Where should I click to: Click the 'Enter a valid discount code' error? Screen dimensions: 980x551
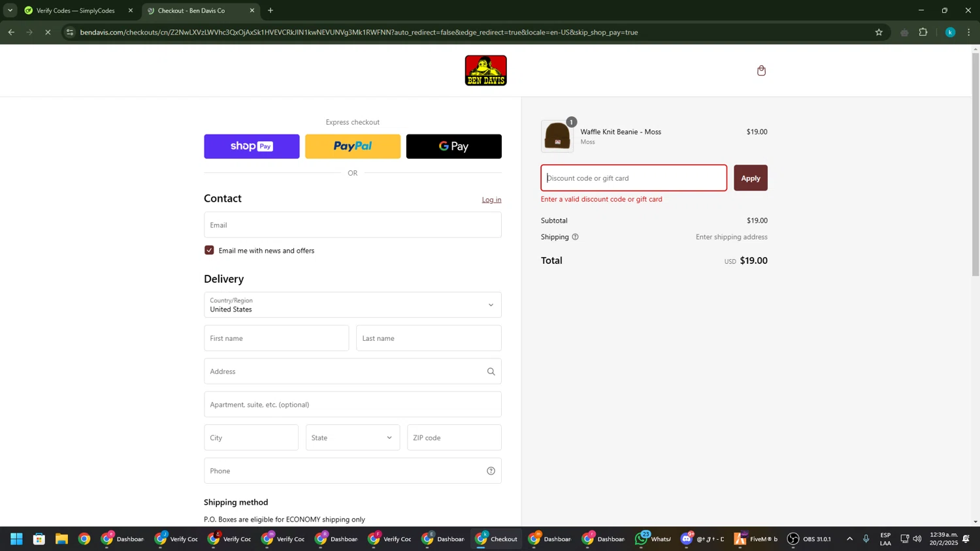pyautogui.click(x=601, y=199)
